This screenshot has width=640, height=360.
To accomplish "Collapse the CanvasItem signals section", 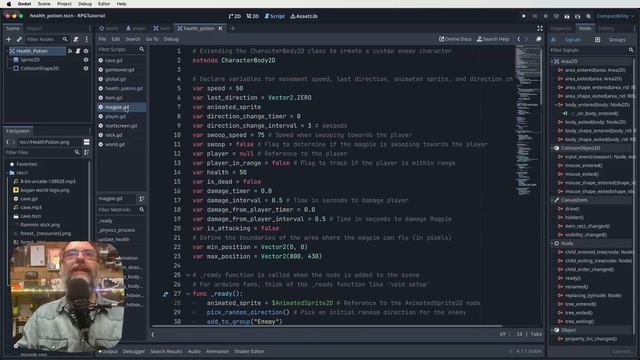I will pos(552,200).
